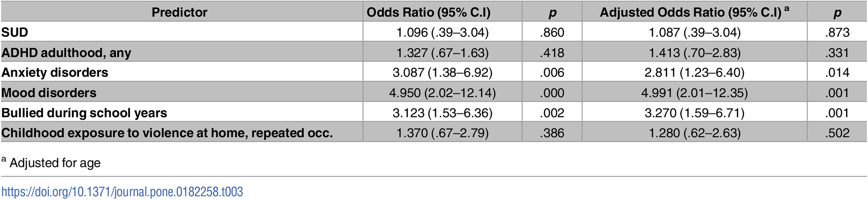
Task: Select odds ratio cell 1.370 (.67–2.79)
Action: click(x=442, y=133)
